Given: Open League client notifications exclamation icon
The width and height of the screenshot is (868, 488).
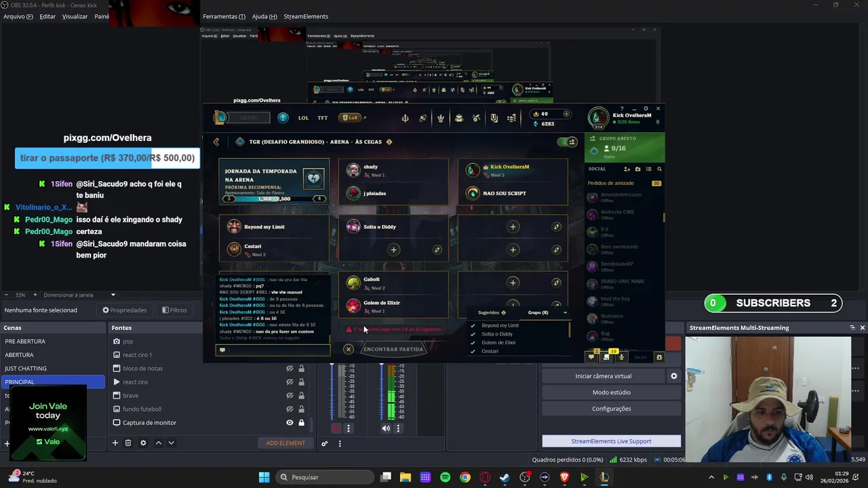Looking at the screenshot, I should tap(283, 117).
